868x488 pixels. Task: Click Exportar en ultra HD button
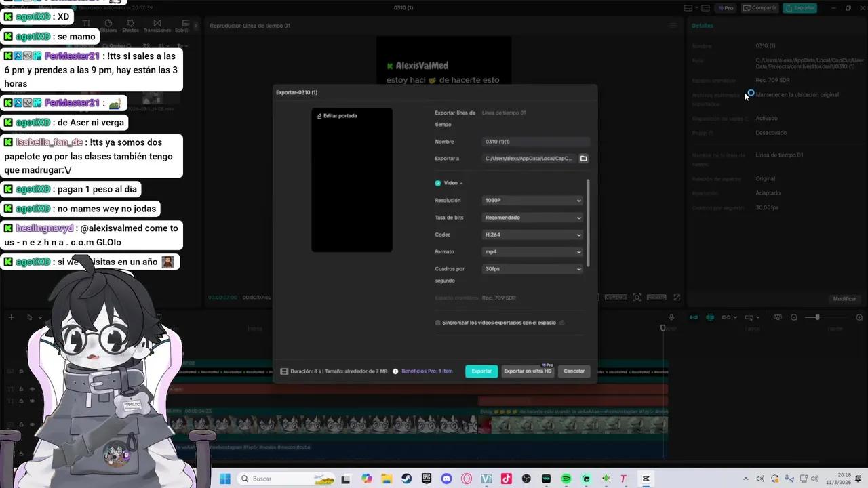528,371
